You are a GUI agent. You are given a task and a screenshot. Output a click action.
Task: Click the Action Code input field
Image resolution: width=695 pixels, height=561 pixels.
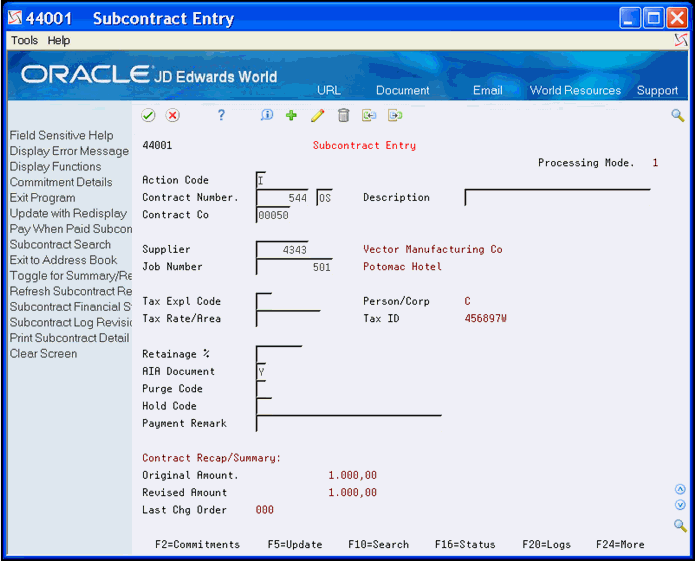pos(261,180)
